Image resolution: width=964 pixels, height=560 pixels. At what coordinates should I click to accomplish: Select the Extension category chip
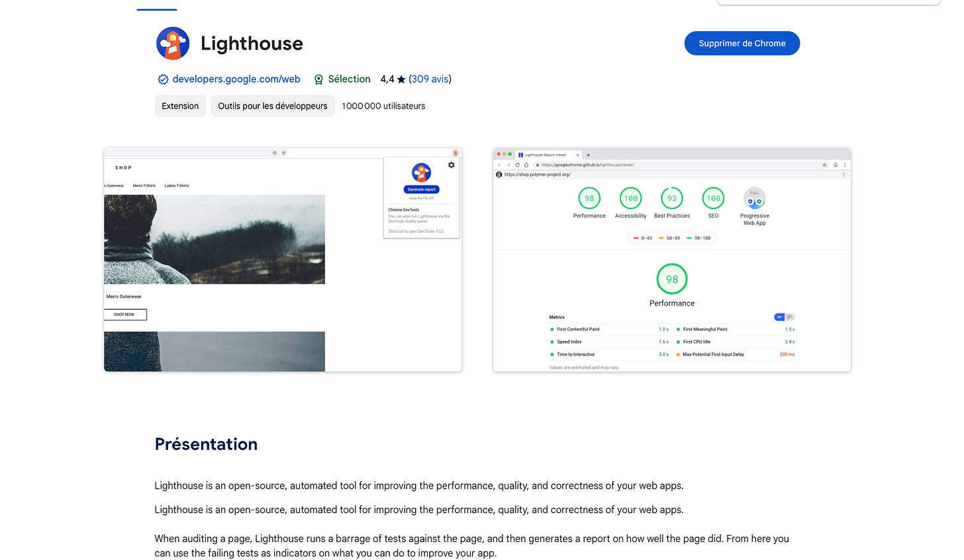180,106
